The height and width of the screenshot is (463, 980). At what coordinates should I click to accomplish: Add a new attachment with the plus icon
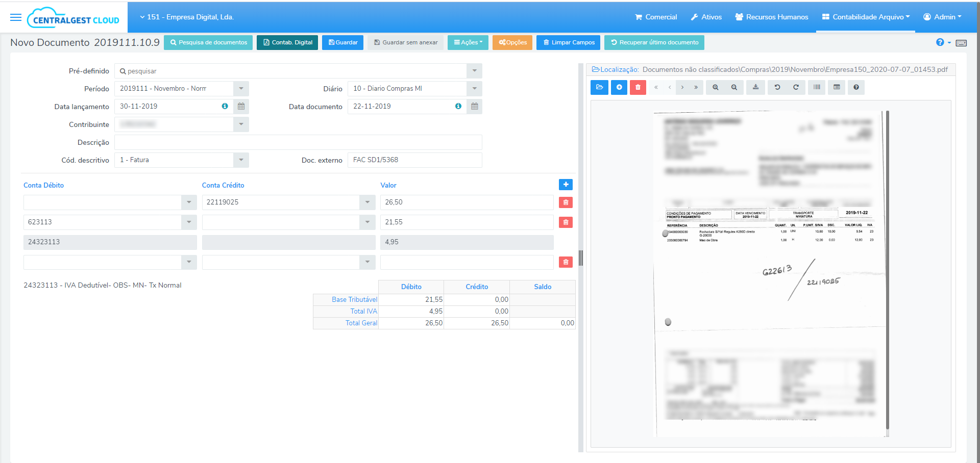pyautogui.click(x=619, y=87)
